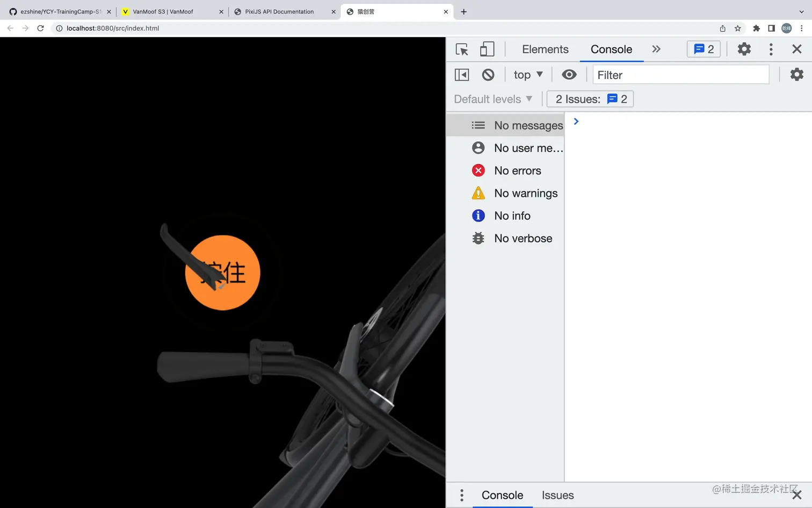Screen dimensions: 812x508
Task: Switch to the Elements panel tab
Action: [x=545, y=49]
